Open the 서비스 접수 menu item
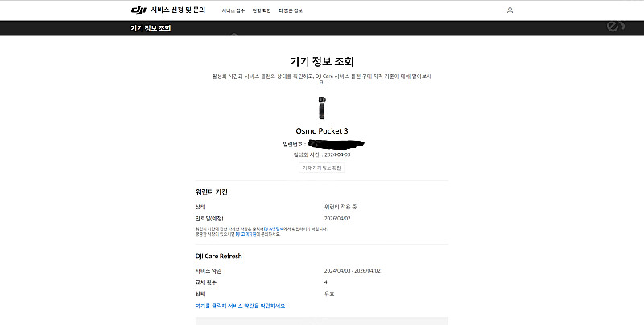Image resolution: width=644 pixels, height=325 pixels. 233,10
